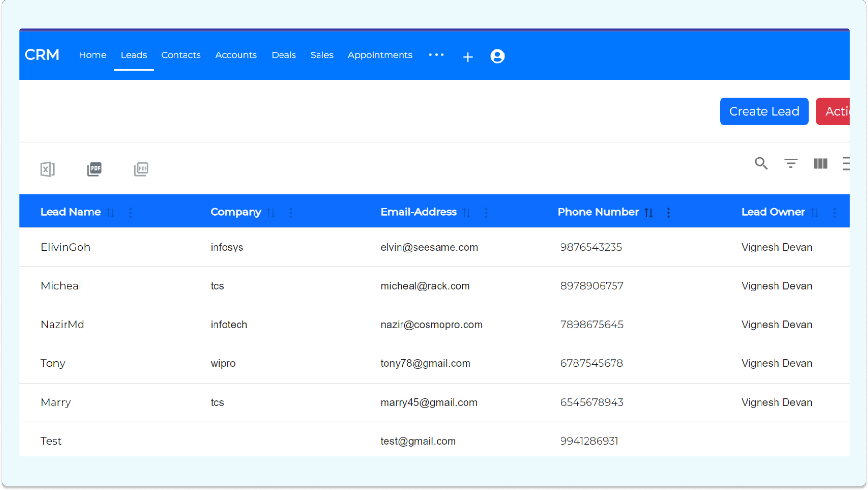Expand more navigation items ellipsis

436,55
